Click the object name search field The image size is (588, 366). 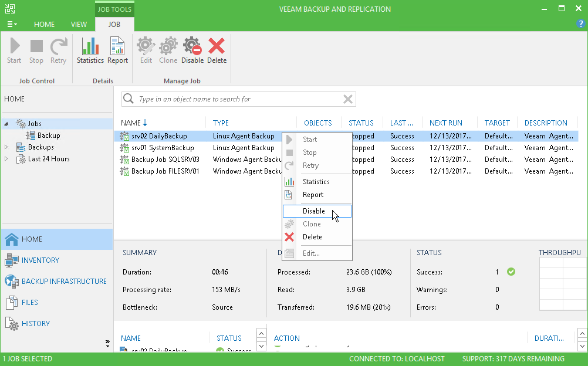click(x=238, y=99)
